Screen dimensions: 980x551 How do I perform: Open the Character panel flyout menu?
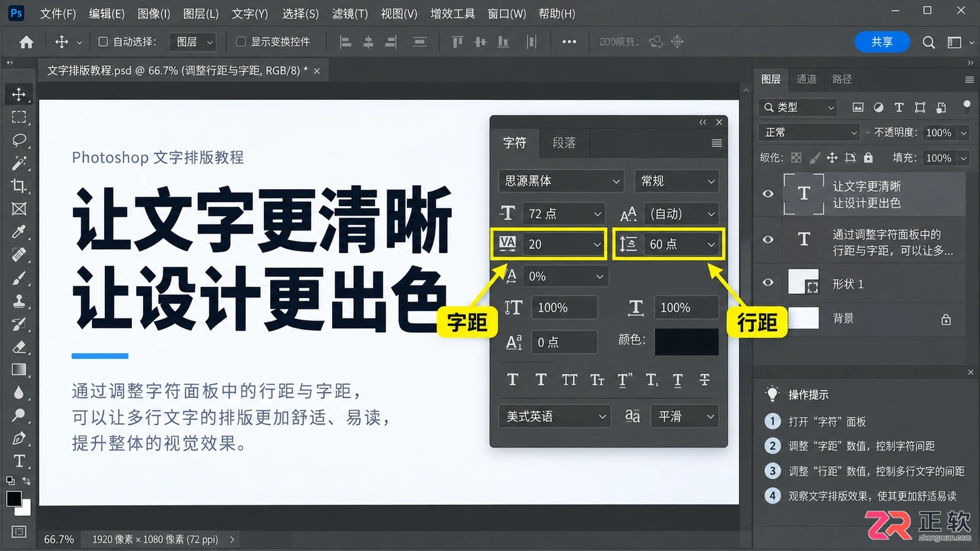pyautogui.click(x=717, y=143)
